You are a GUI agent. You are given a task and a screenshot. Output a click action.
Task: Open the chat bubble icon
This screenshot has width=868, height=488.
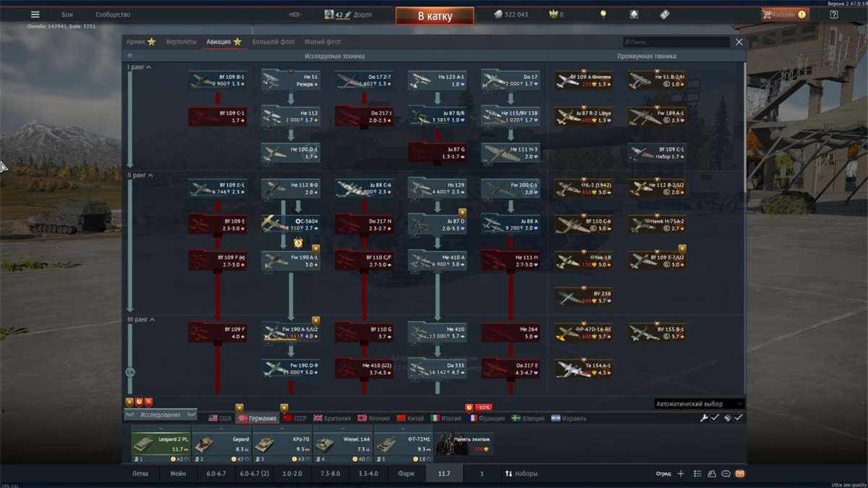pos(726,474)
